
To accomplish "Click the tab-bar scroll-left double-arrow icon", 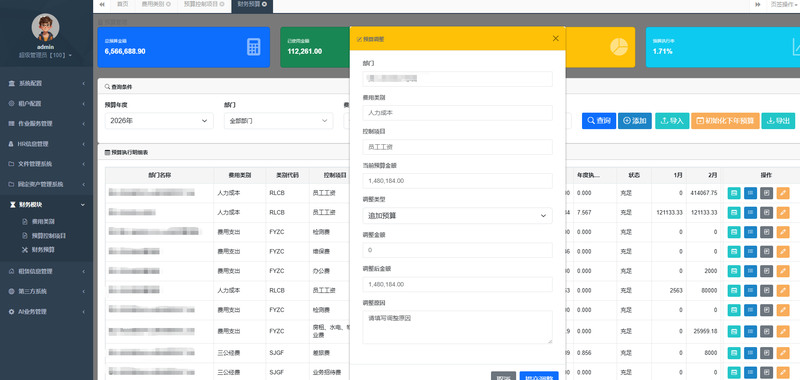I will [x=102, y=4].
